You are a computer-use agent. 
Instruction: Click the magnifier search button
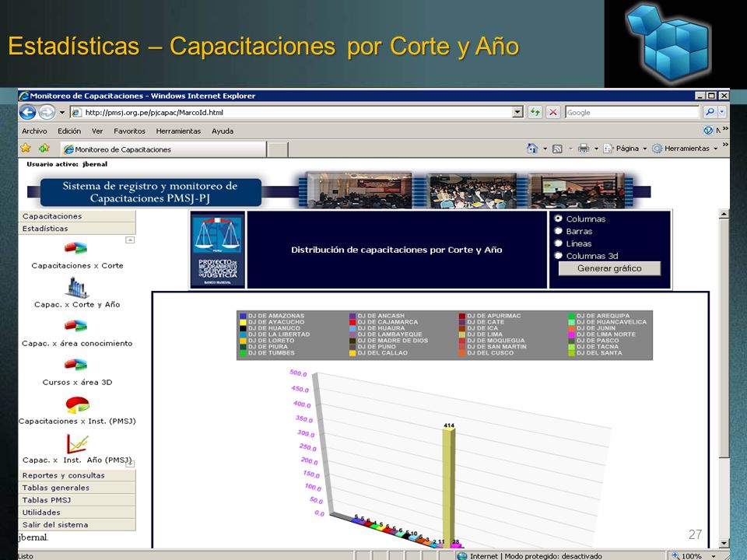pos(710,112)
